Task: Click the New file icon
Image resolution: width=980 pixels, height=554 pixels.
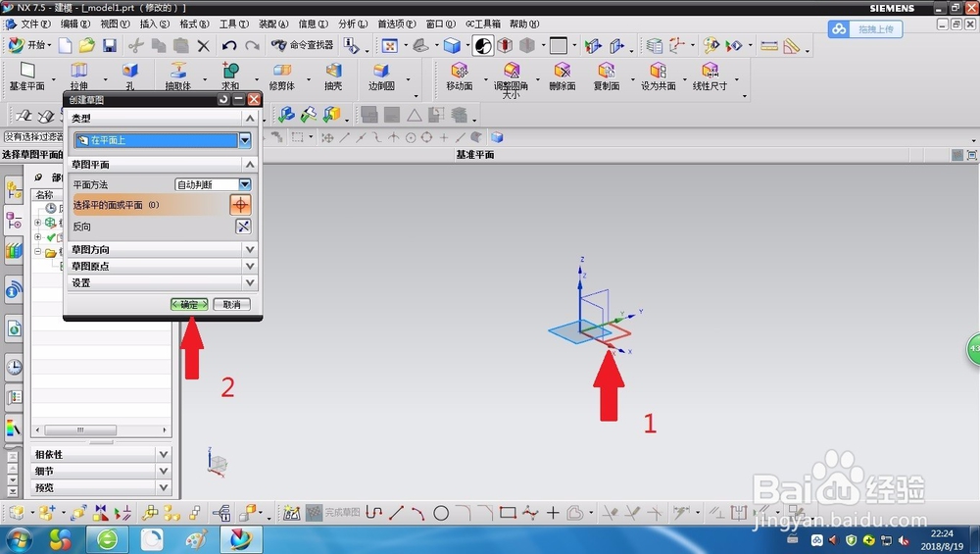Action: tap(65, 45)
